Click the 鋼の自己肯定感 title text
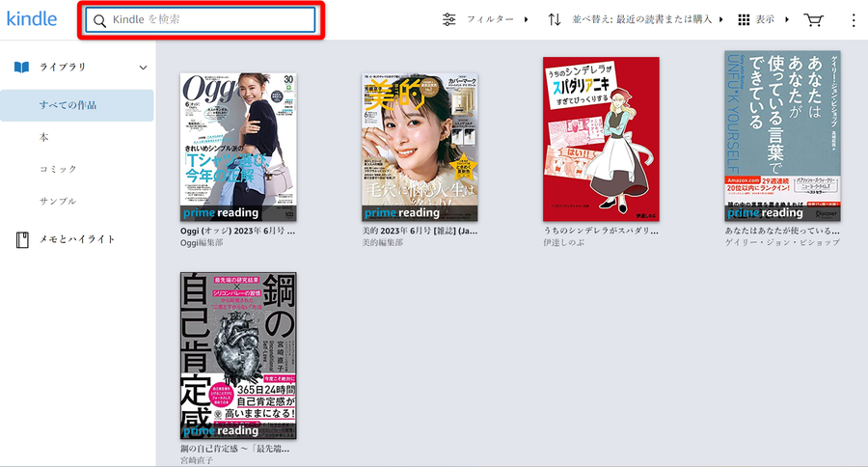Image resolution: width=868 pixels, height=467 pixels. (234, 449)
